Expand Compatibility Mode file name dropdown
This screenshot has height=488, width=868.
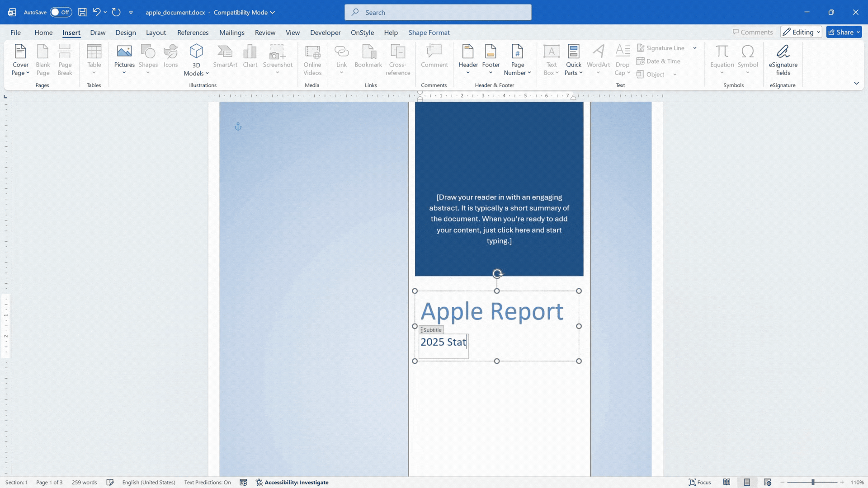[273, 12]
